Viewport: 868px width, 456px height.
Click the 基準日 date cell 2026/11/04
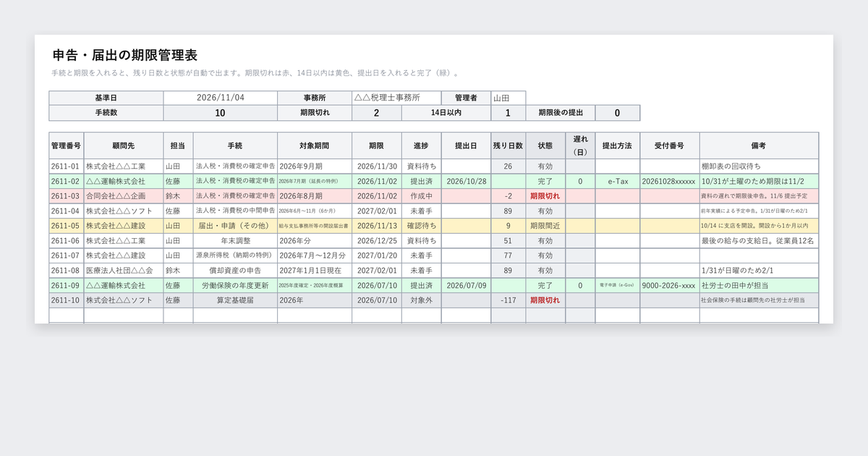point(221,98)
